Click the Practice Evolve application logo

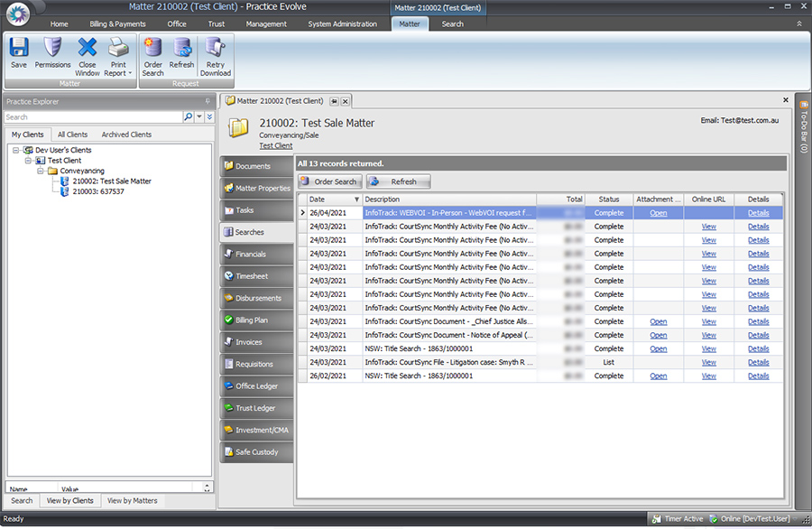pos(18,14)
